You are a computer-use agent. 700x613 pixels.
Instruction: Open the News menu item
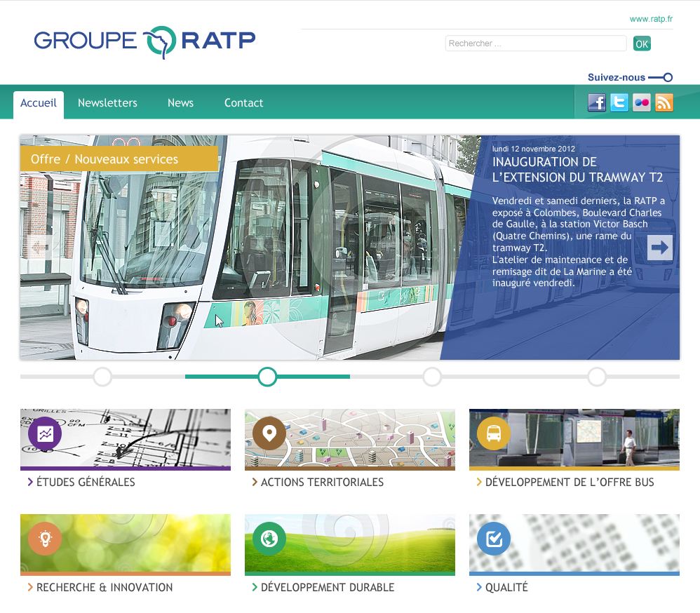pos(180,103)
